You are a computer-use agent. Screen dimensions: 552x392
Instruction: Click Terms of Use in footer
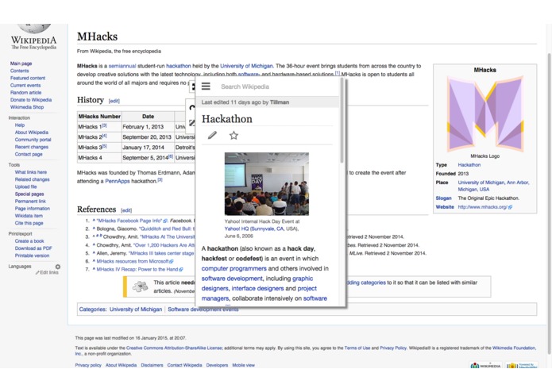[357, 348]
